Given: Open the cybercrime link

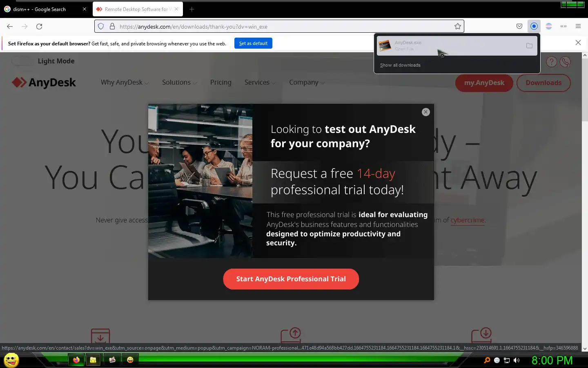Looking at the screenshot, I should [x=468, y=220].
